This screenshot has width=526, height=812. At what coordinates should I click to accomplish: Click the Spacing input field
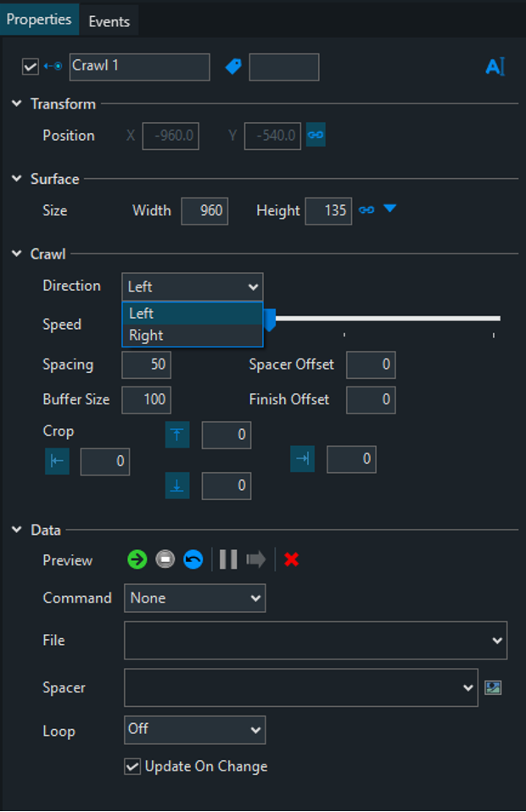146,364
